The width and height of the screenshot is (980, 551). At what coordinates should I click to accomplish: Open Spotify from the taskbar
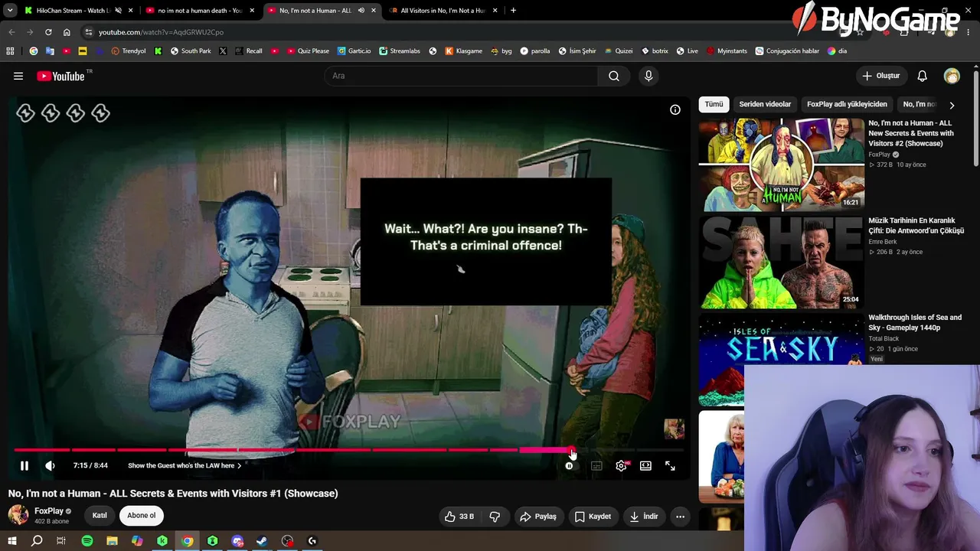click(x=87, y=541)
